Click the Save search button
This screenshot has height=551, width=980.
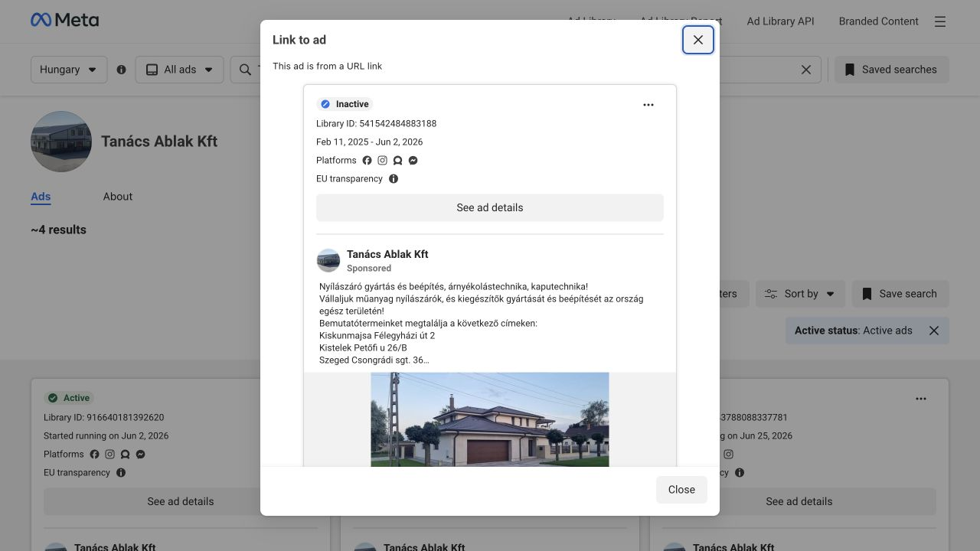tap(900, 294)
